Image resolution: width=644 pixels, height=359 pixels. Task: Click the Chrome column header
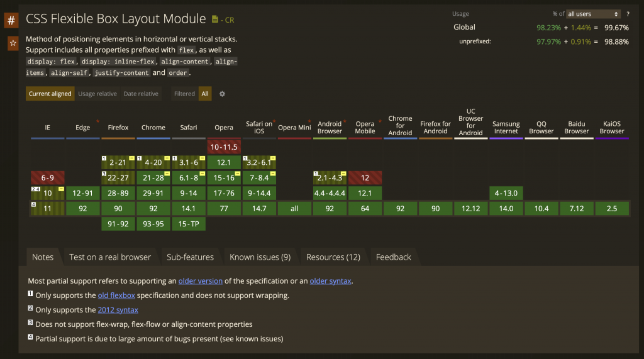(x=153, y=128)
